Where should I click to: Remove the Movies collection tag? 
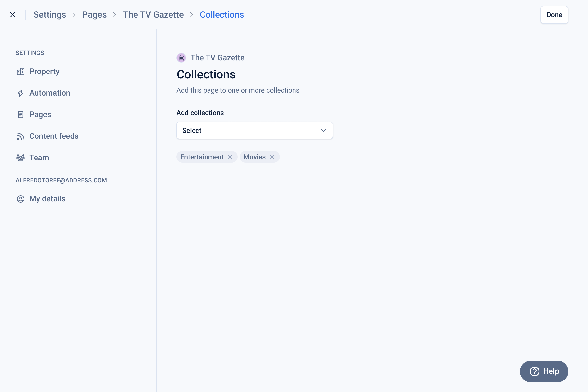coord(272,157)
